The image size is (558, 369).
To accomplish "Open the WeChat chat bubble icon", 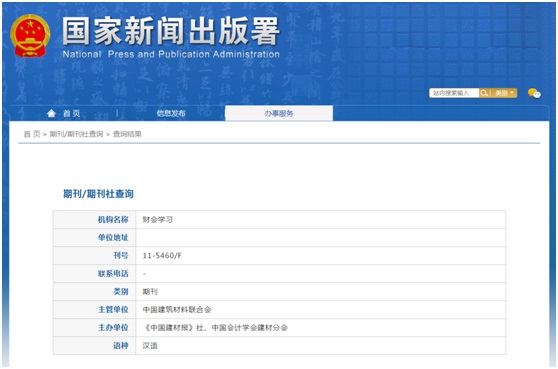I will tap(534, 93).
